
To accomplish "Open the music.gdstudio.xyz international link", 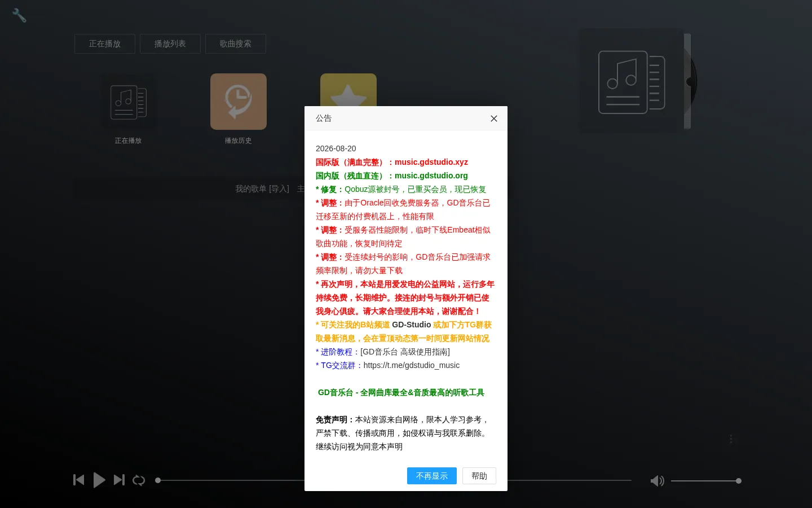I will click(x=431, y=162).
